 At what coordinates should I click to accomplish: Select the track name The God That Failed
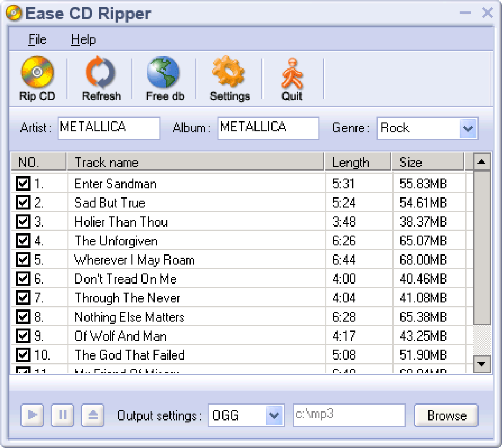[129, 355]
